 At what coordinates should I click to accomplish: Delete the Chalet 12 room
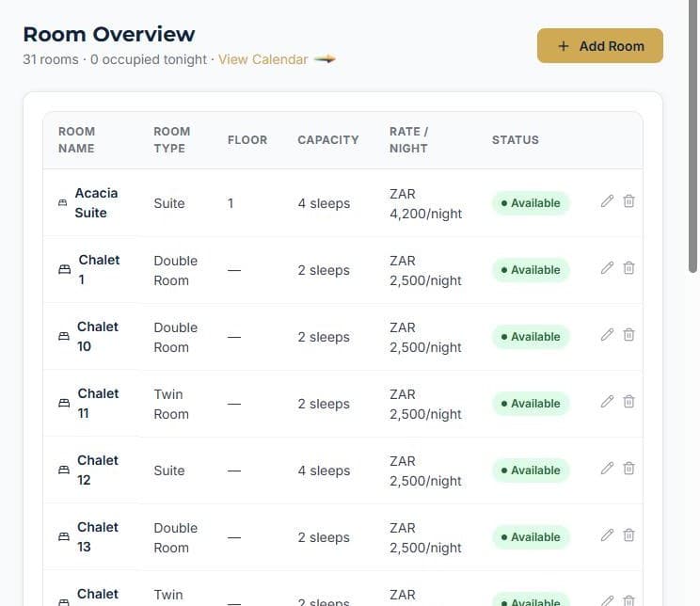628,469
